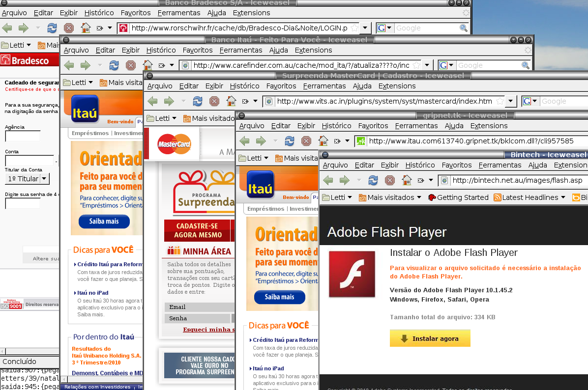
Task: Click Relações com Investidores in Banco Itaú footer
Action: (x=97, y=387)
